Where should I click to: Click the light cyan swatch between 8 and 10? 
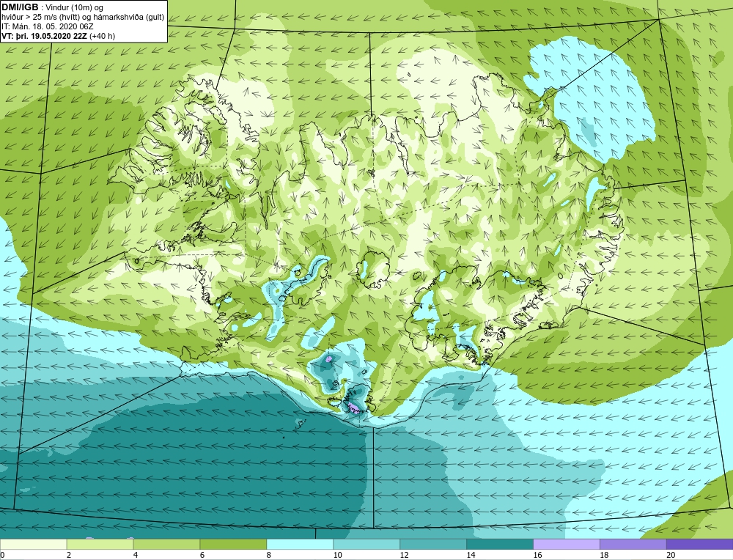300,544
